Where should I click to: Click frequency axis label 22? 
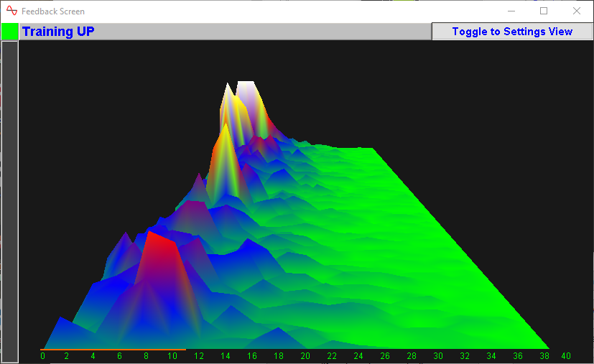click(x=332, y=356)
